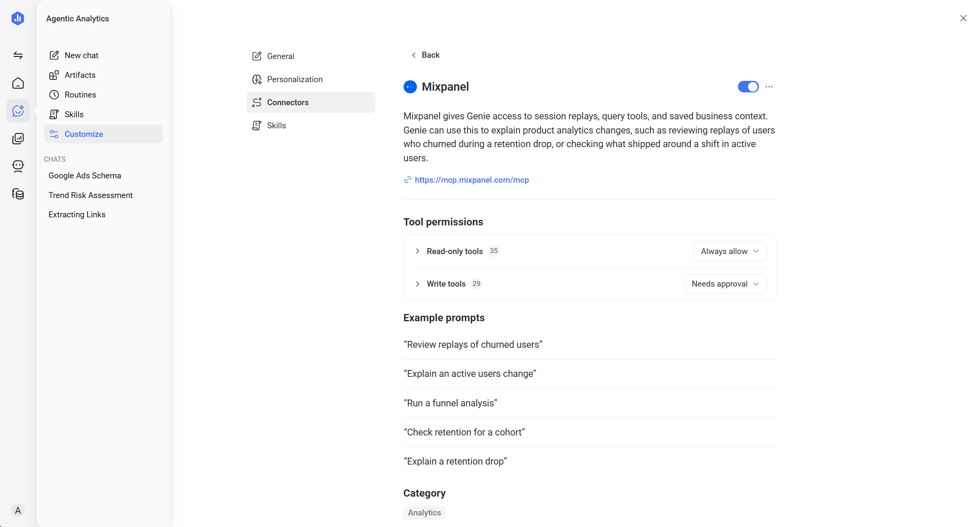Image resolution: width=980 pixels, height=527 pixels.
Task: Open the data stack icon in left rail
Action: coord(18,194)
